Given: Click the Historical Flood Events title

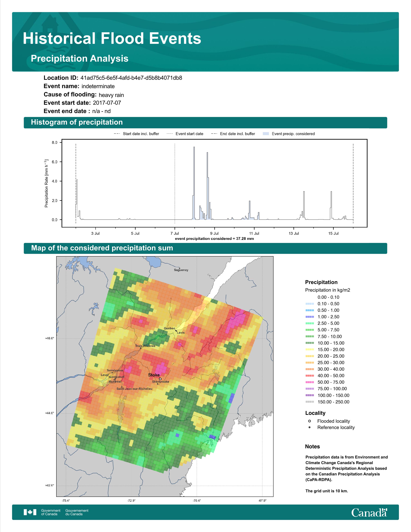Looking at the screenshot, I should pyautogui.click(x=112, y=39).
